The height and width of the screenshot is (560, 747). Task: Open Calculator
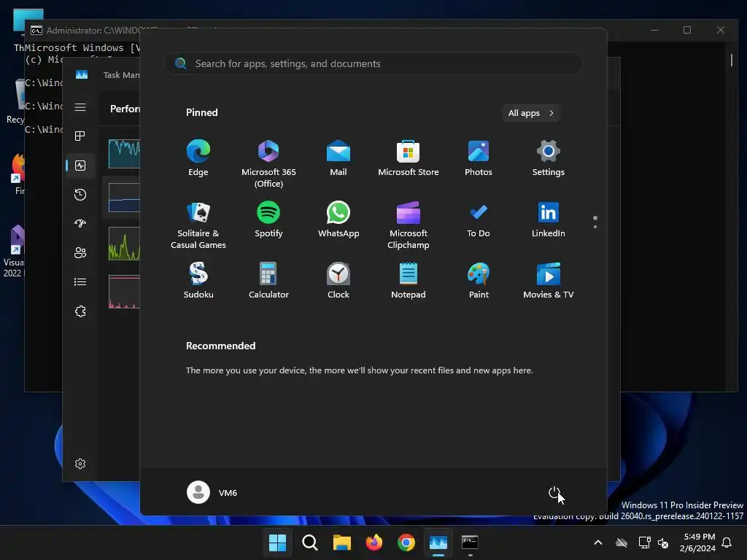268,281
